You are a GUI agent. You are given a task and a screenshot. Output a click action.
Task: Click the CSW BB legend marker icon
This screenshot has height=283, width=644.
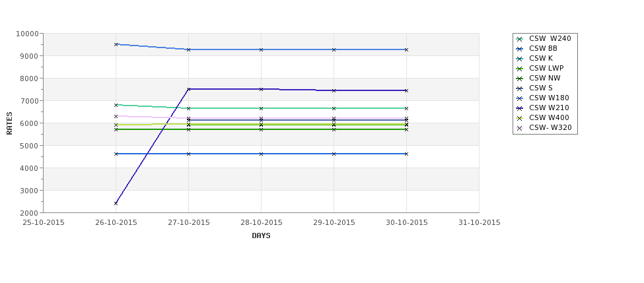pyautogui.click(x=519, y=49)
